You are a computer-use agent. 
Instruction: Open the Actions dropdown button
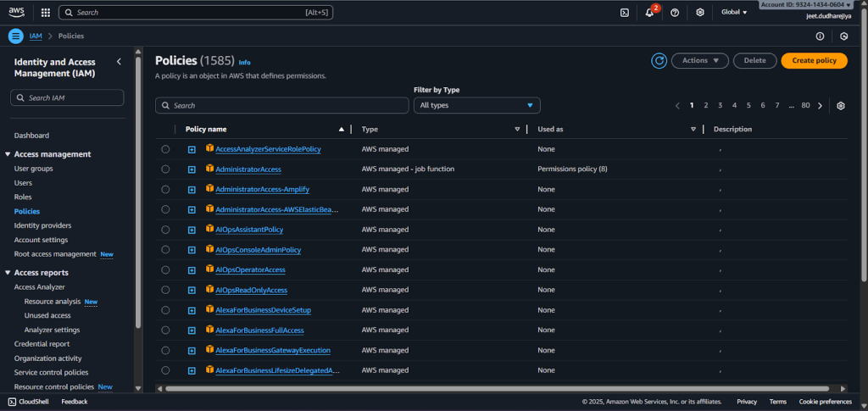(699, 61)
